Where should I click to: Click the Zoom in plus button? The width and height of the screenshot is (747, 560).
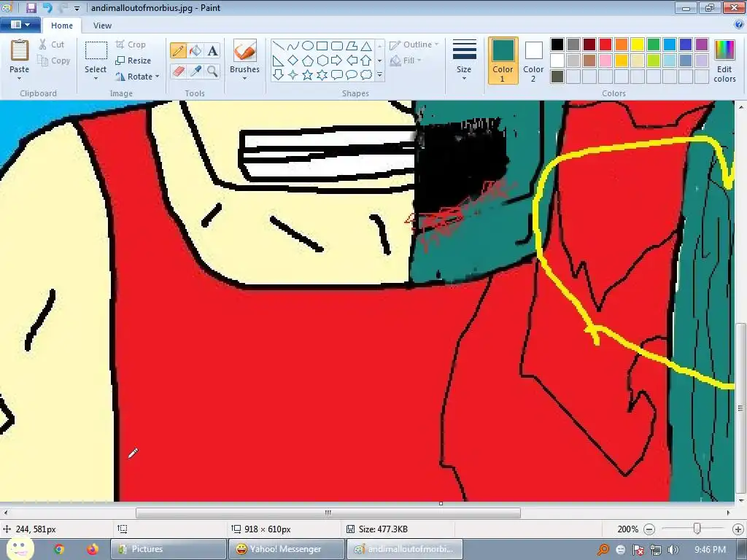[x=738, y=529]
